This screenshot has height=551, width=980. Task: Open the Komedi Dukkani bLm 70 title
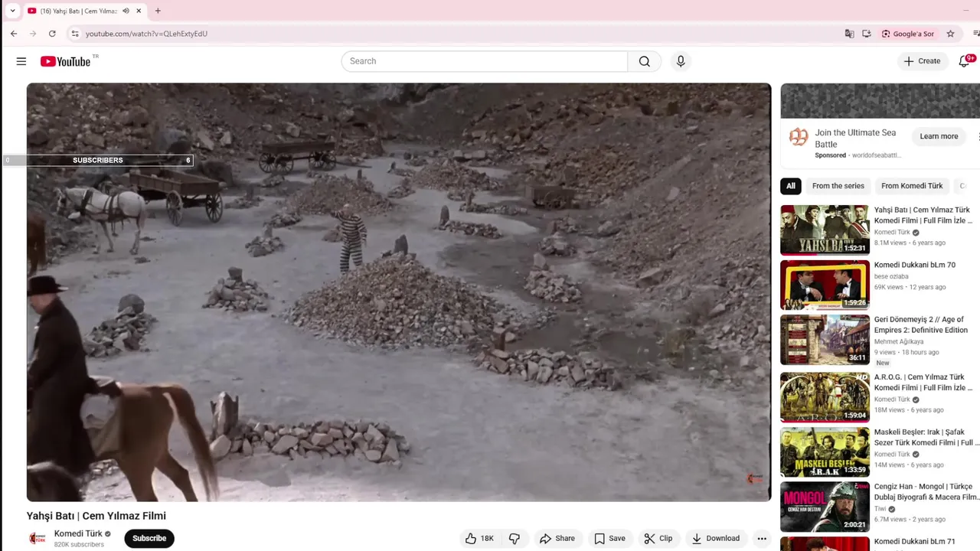915,265
